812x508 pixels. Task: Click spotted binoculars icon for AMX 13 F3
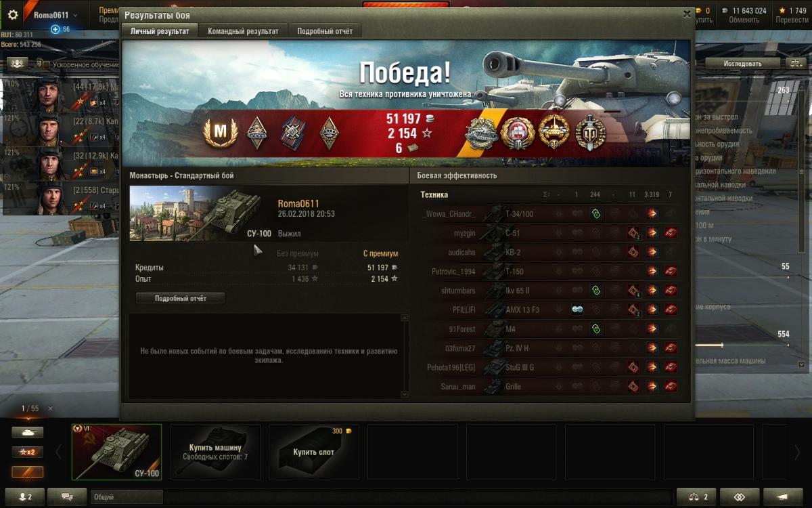(577, 310)
